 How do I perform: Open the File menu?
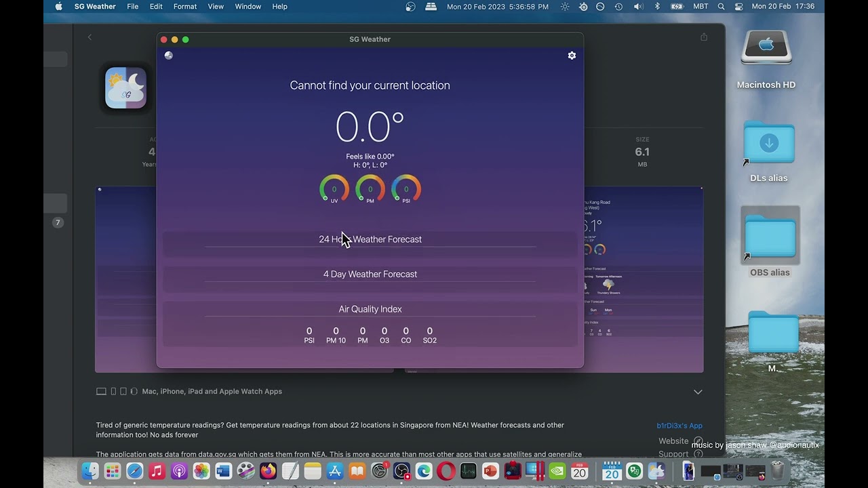pos(133,6)
